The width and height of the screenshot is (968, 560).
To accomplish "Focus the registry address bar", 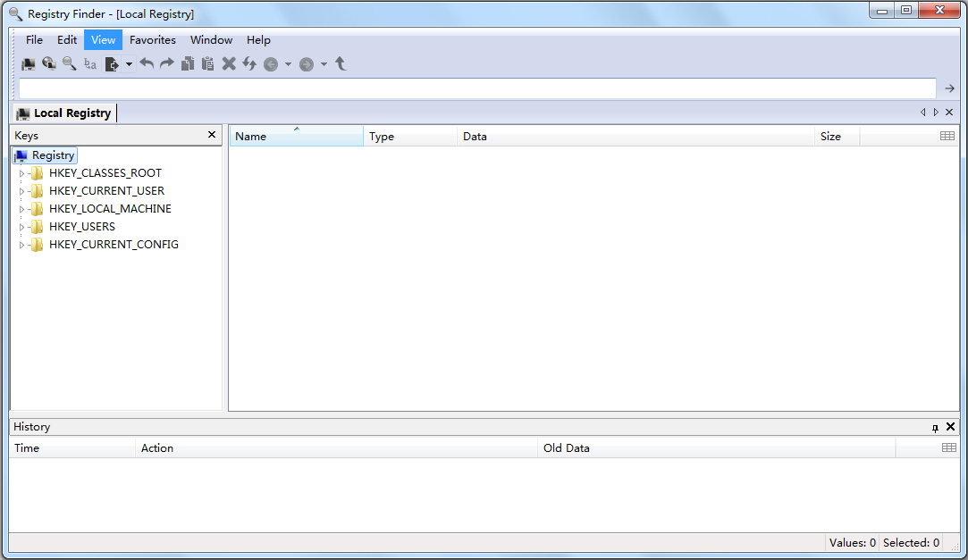I will coord(478,88).
